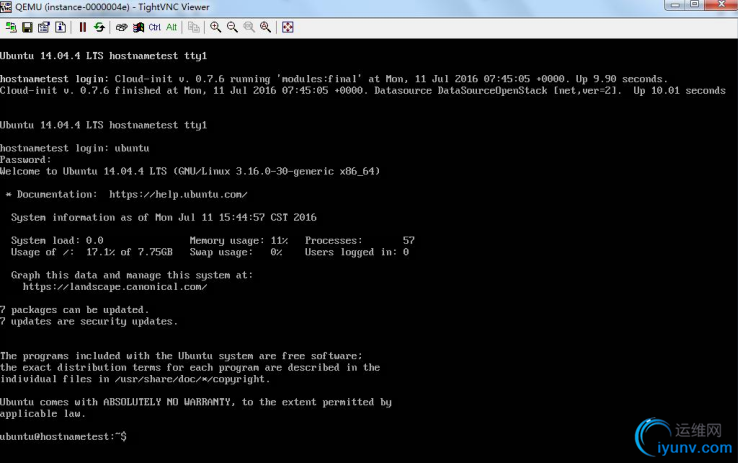Click the TightVNC window title icon

[x=6, y=7]
